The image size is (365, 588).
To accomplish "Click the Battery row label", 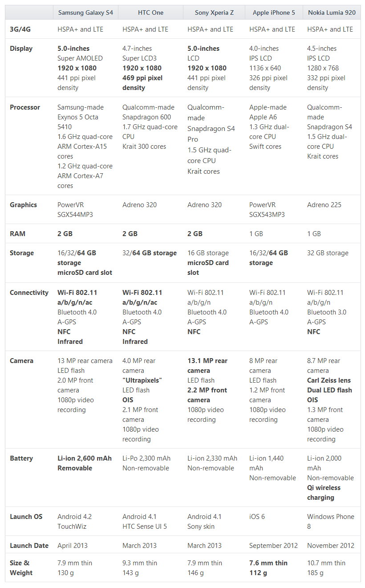I will (21, 458).
